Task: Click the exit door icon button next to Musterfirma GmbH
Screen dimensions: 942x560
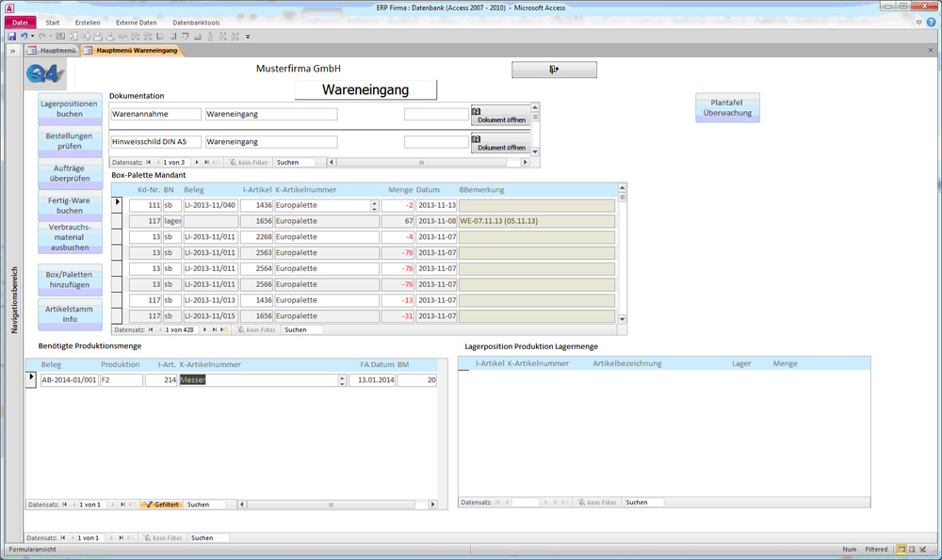Action: [x=554, y=70]
